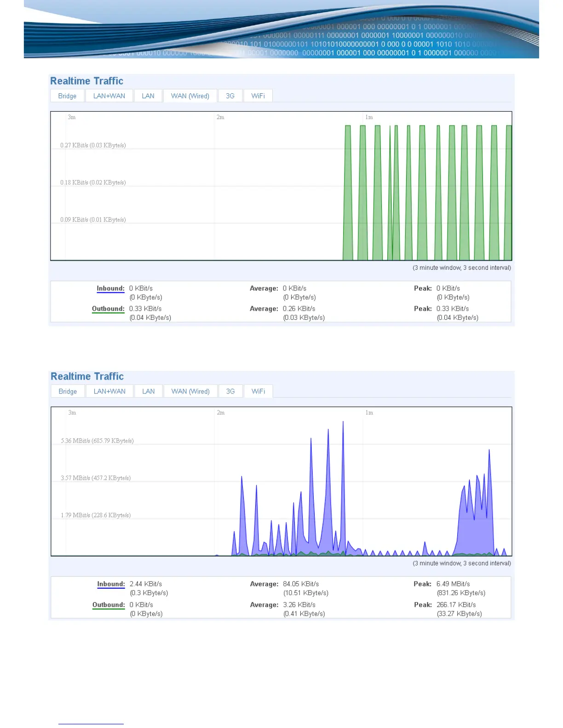Click the Average value 3.26 KBit/s
Screen dimensions: 563x728
coord(299,605)
